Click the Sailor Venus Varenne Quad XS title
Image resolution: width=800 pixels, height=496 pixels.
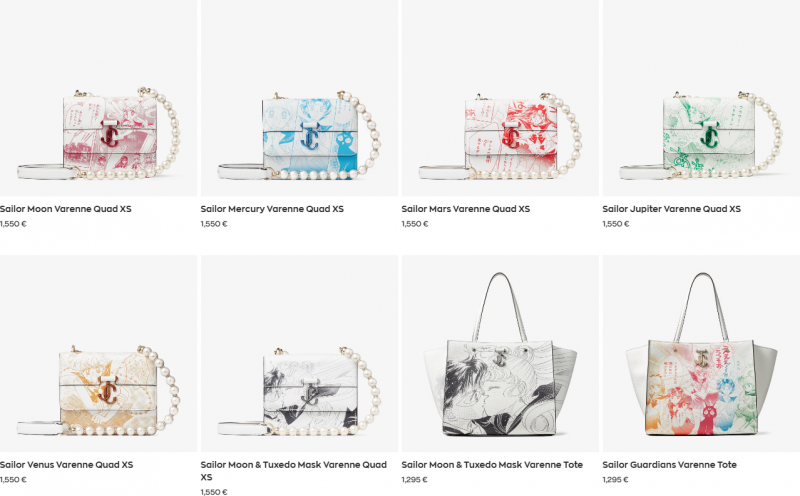tap(66, 464)
